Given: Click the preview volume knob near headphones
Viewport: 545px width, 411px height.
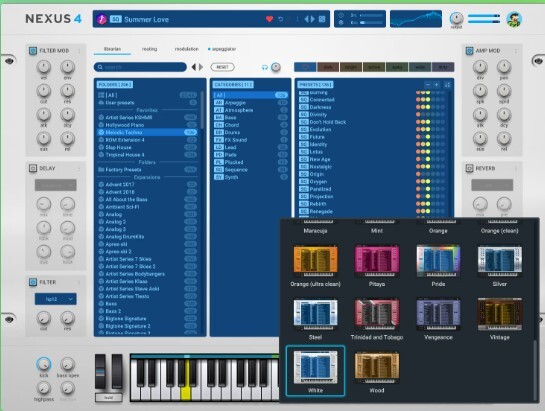Looking at the screenshot, I should [276, 67].
